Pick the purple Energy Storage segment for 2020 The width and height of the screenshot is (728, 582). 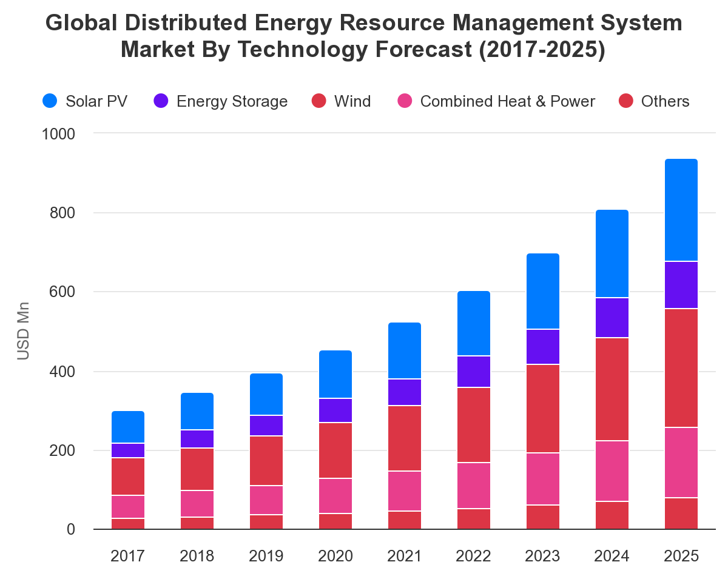[x=335, y=410]
